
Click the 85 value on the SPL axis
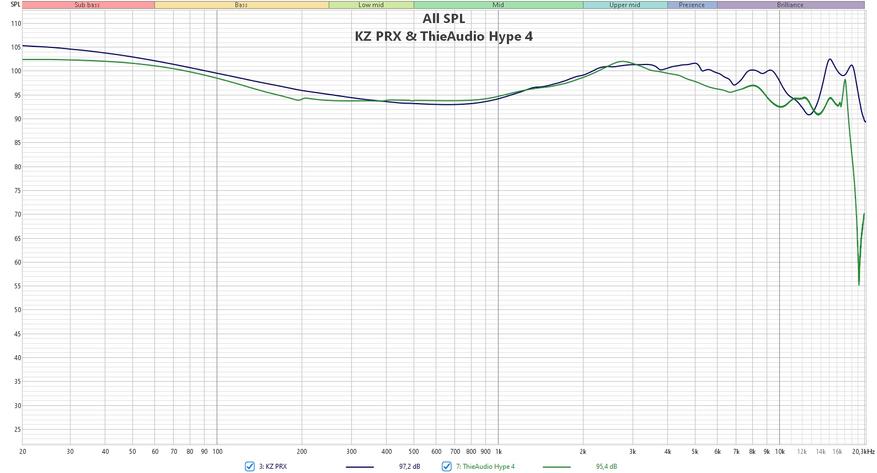coord(17,143)
